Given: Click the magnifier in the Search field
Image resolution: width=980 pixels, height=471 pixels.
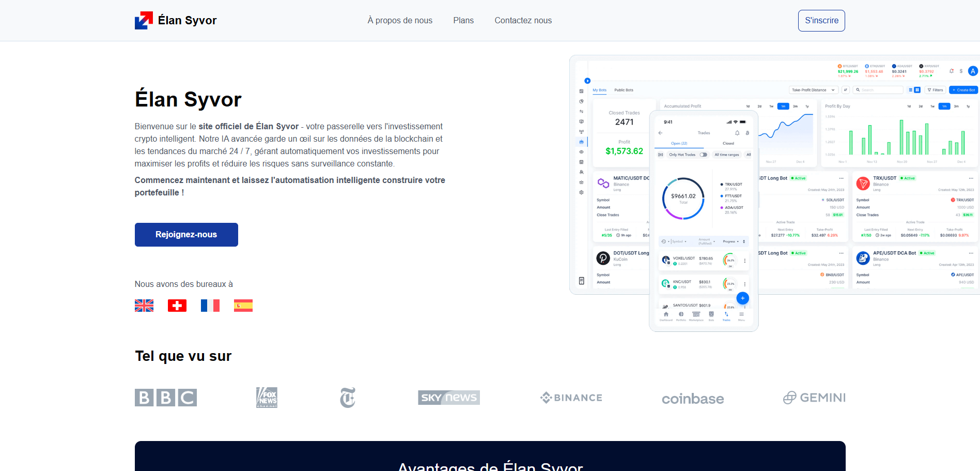Looking at the screenshot, I should tap(858, 90).
